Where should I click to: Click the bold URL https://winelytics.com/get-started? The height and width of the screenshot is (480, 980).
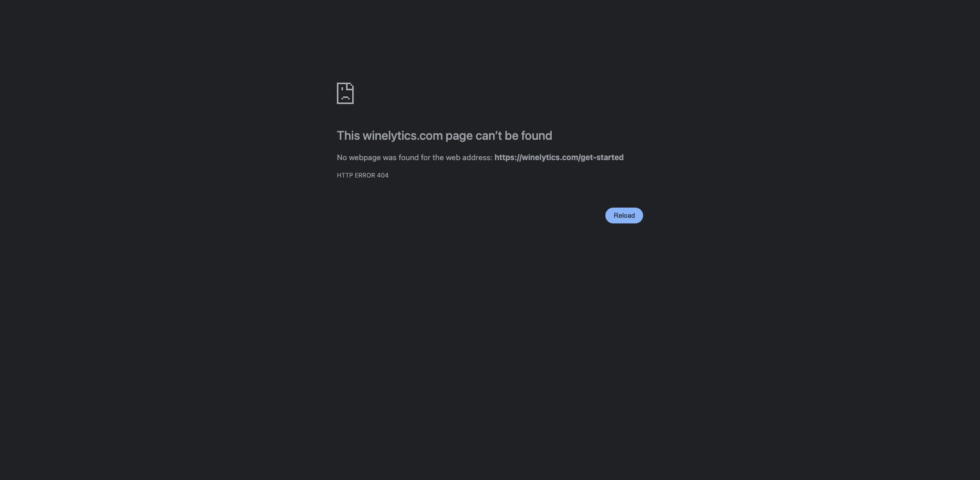(559, 157)
